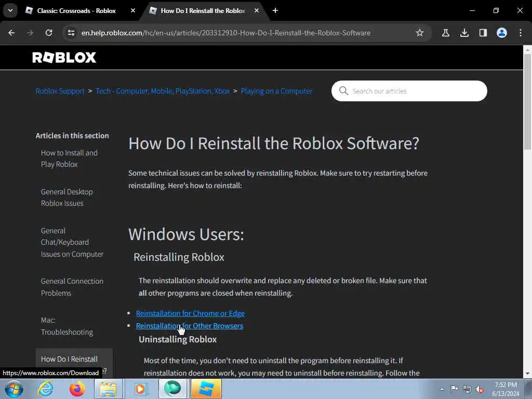
Task: Switch to Classic: Crossroads - Roblox tab
Action: tap(76, 11)
